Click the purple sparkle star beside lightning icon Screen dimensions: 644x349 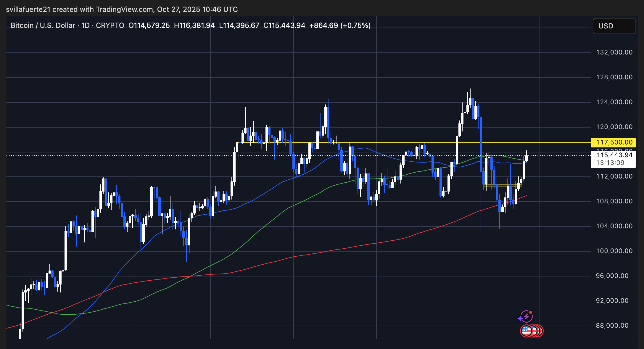click(x=520, y=319)
